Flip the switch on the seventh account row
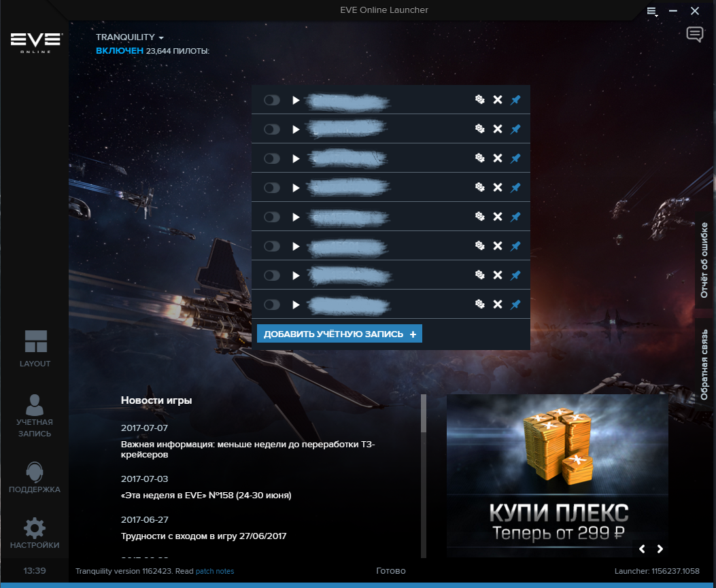 (x=272, y=275)
